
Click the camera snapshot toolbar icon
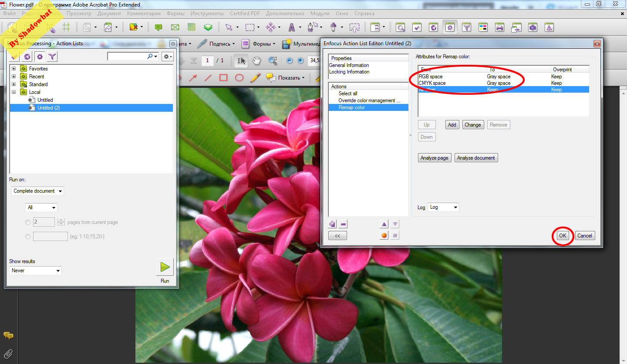tap(533, 27)
